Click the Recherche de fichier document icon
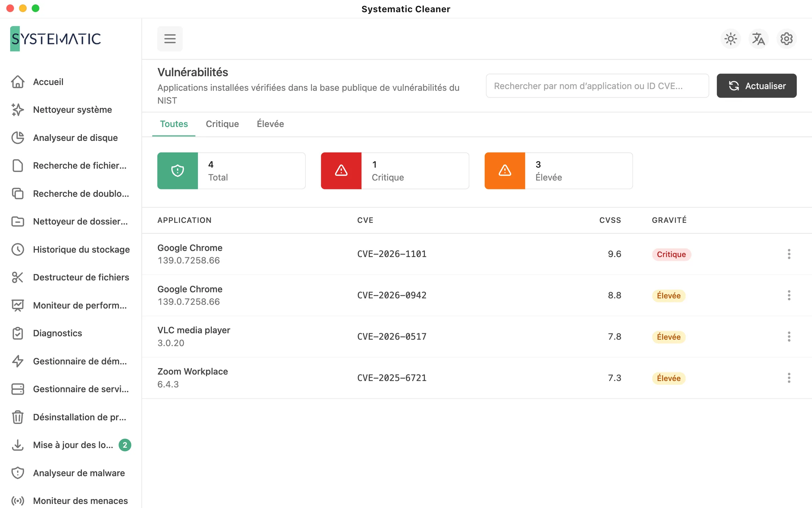 click(x=18, y=166)
